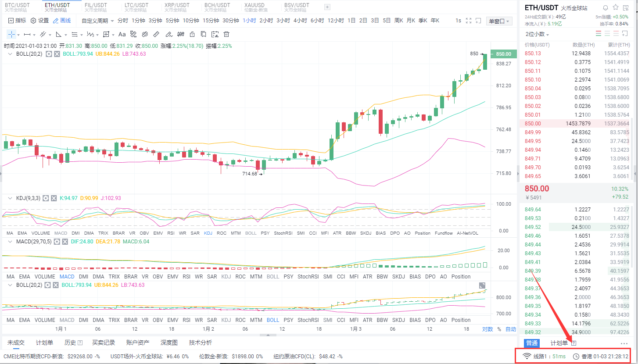Click the bell alert icon next to ETH/USDT
The image size is (638, 364).
coord(606,8)
